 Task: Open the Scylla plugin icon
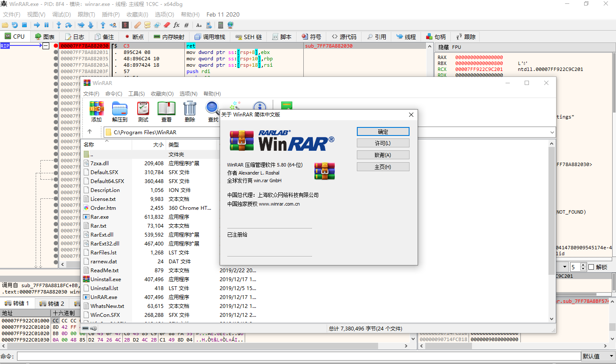point(125,25)
